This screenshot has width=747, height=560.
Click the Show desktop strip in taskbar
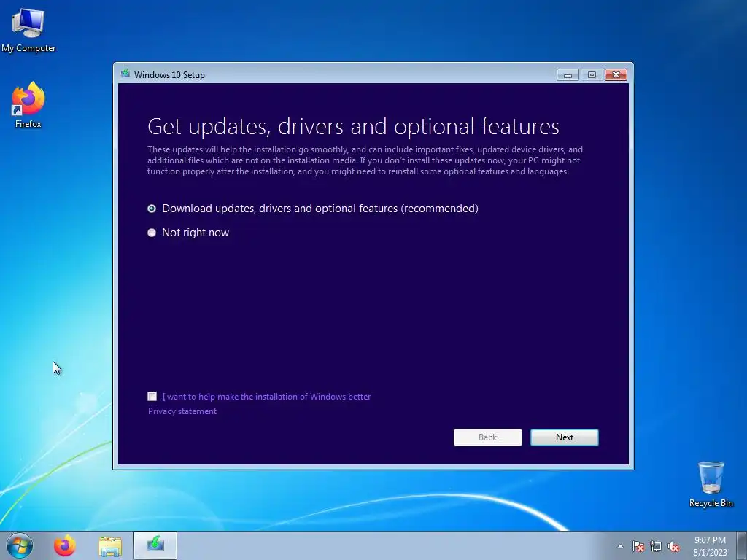pos(742,545)
